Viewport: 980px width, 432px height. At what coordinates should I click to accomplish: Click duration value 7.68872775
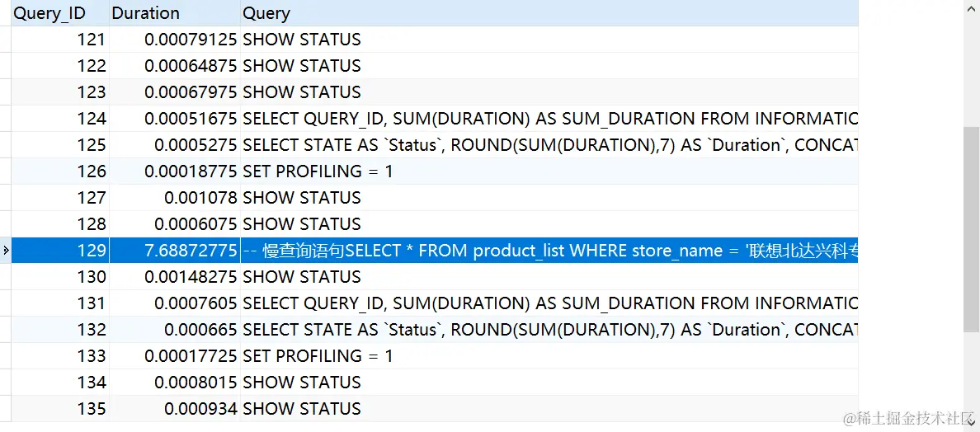[191, 251]
